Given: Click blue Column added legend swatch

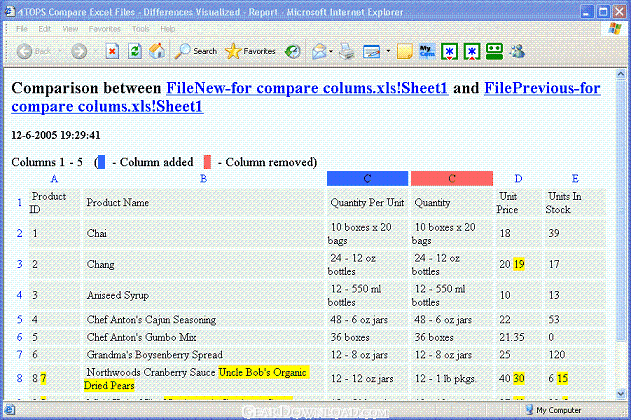Looking at the screenshot, I should (x=101, y=162).
